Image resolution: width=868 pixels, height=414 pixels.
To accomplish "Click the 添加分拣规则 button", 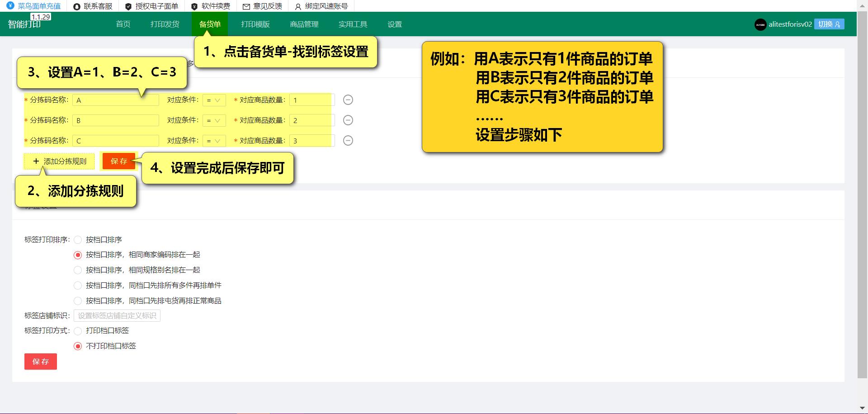I will tap(59, 161).
